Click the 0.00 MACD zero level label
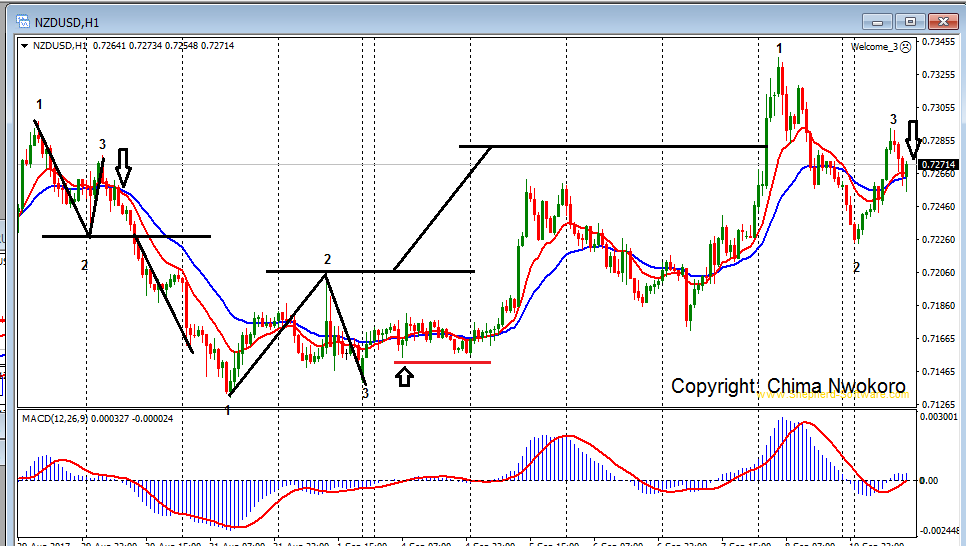 929,481
